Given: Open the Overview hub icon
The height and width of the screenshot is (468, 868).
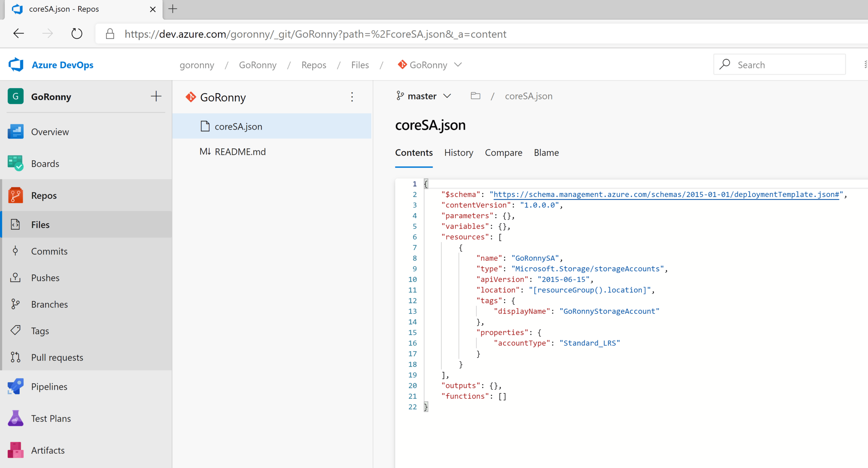Looking at the screenshot, I should [16, 132].
